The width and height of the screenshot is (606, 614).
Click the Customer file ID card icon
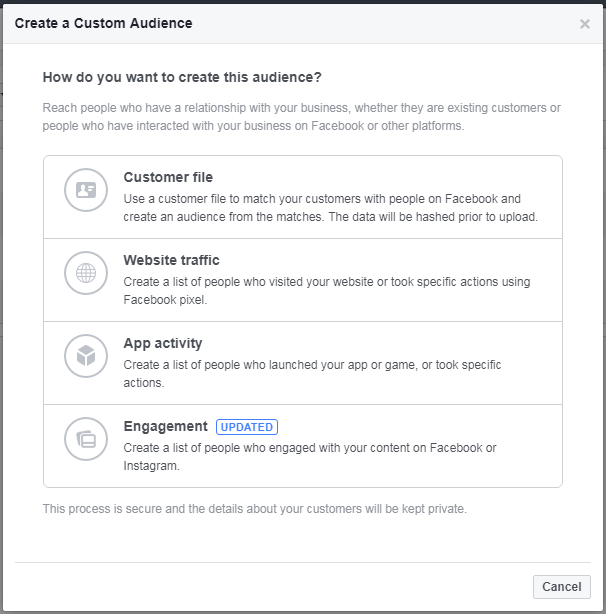tap(86, 190)
